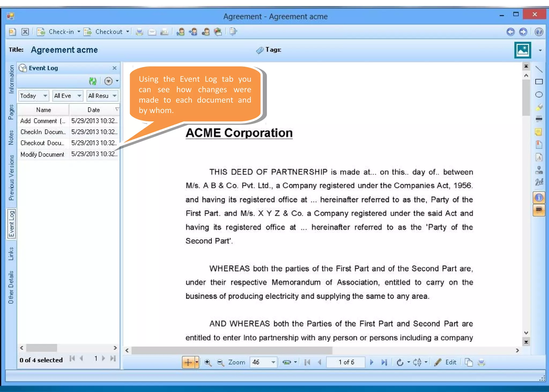Click the document vertical scrollbar thumb
This screenshot has height=392, width=549.
(526, 98)
